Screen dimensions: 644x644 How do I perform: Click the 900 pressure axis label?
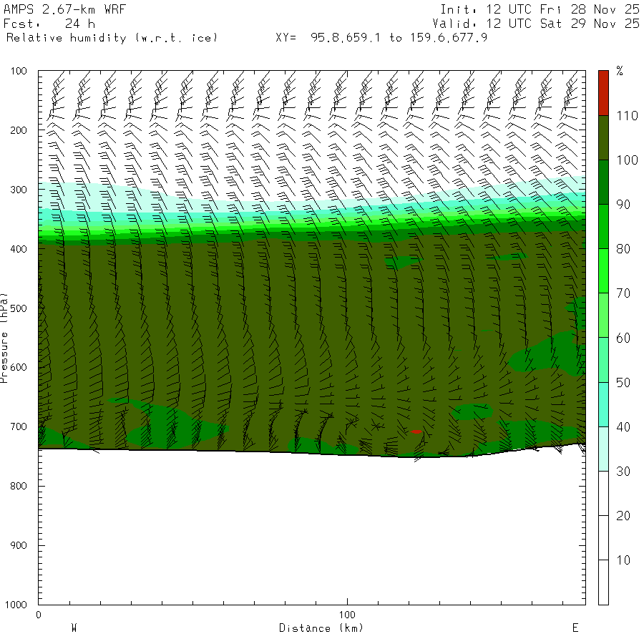pos(19,545)
